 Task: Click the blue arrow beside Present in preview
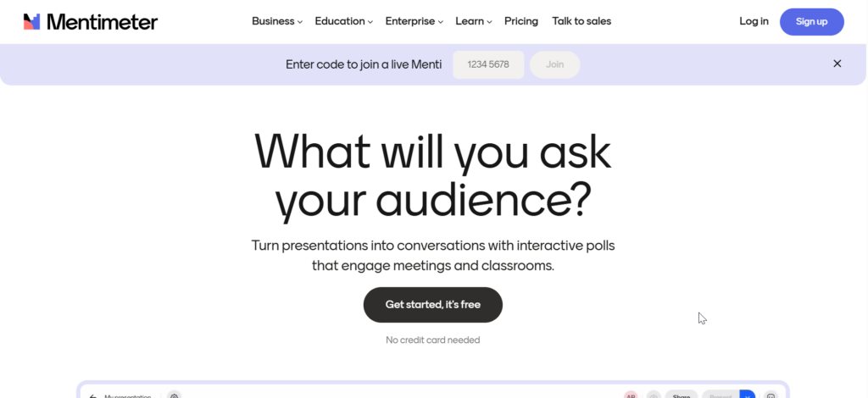[747, 395]
